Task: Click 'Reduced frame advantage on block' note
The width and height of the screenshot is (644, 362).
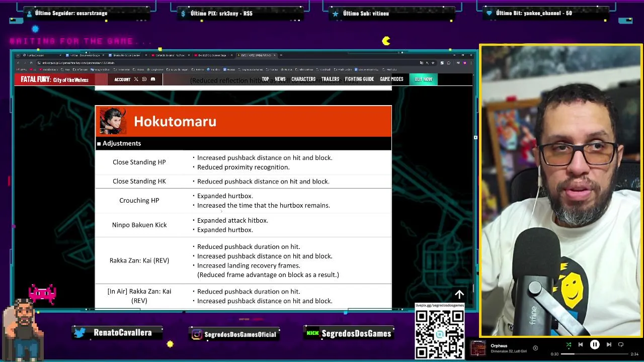Action: [x=268, y=275]
